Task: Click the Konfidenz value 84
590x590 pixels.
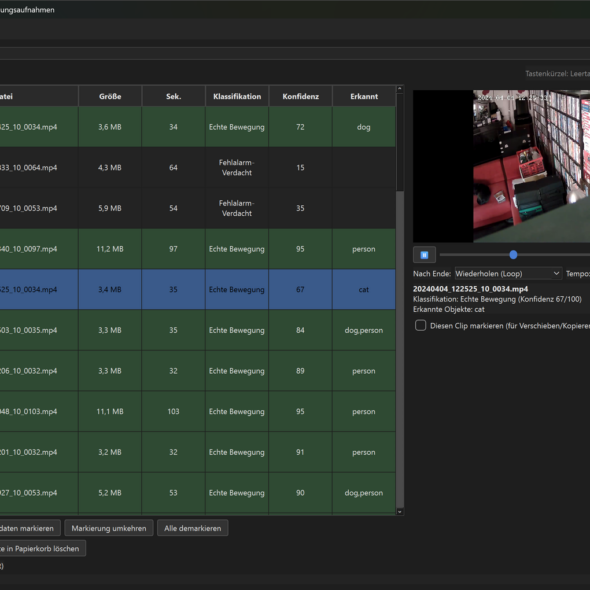Action: click(300, 330)
